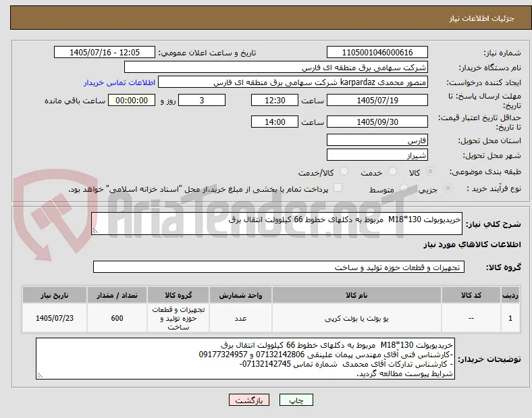Click the بازگشت back button
The width and height of the screenshot is (532, 418).
tap(249, 400)
